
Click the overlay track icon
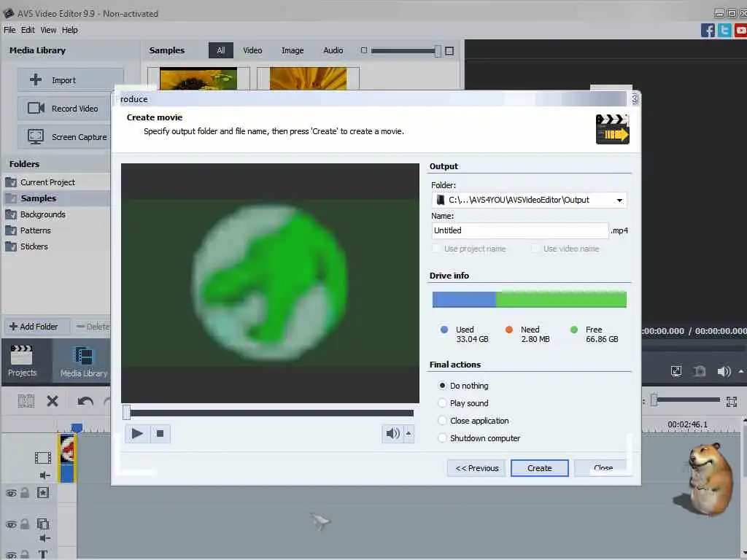point(43,524)
